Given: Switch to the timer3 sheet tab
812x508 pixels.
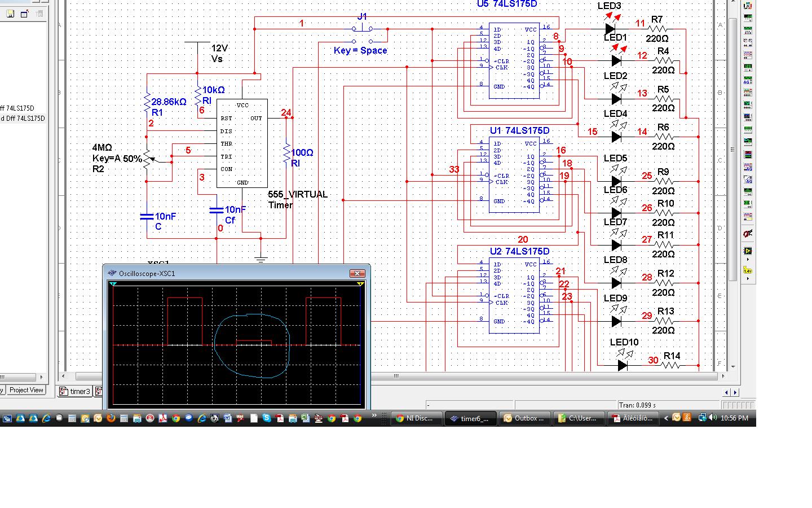Looking at the screenshot, I should [74, 391].
